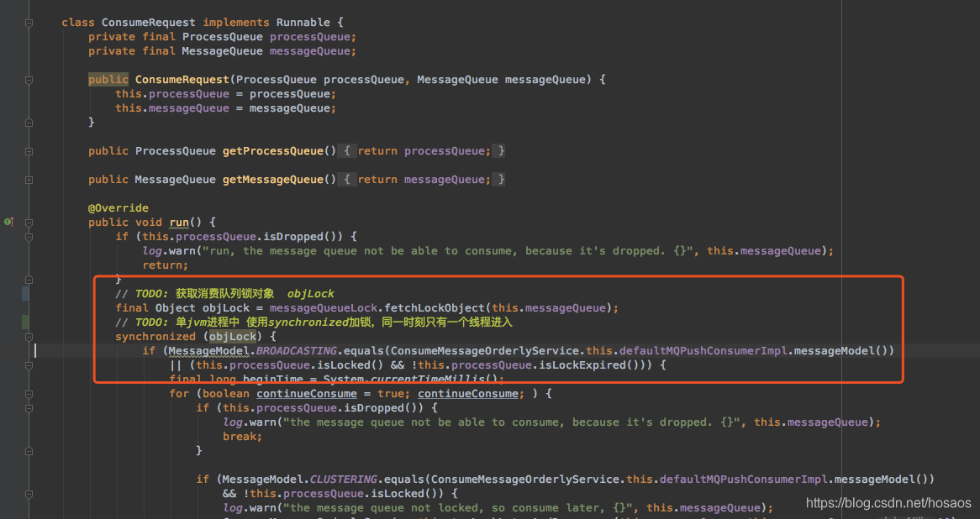Click the BROADCASTING enum constant
980x519 pixels.
[296, 351]
